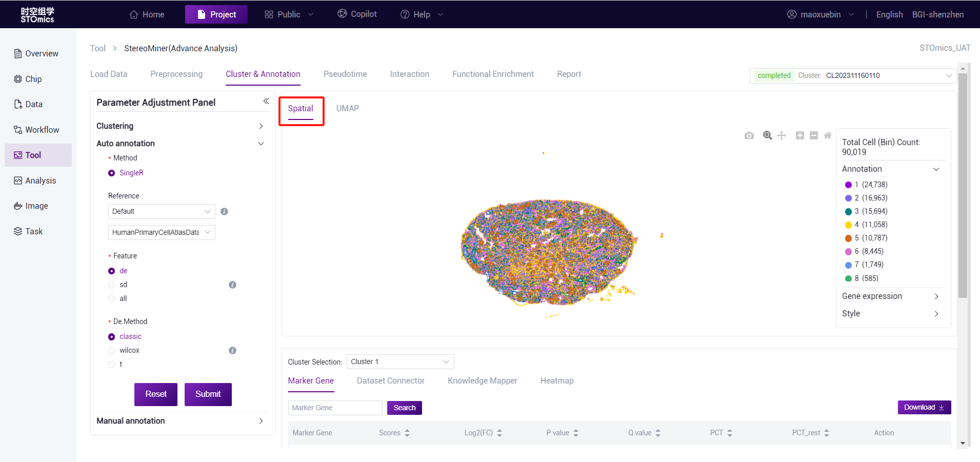Zoom out with the minus icon

(x=813, y=135)
